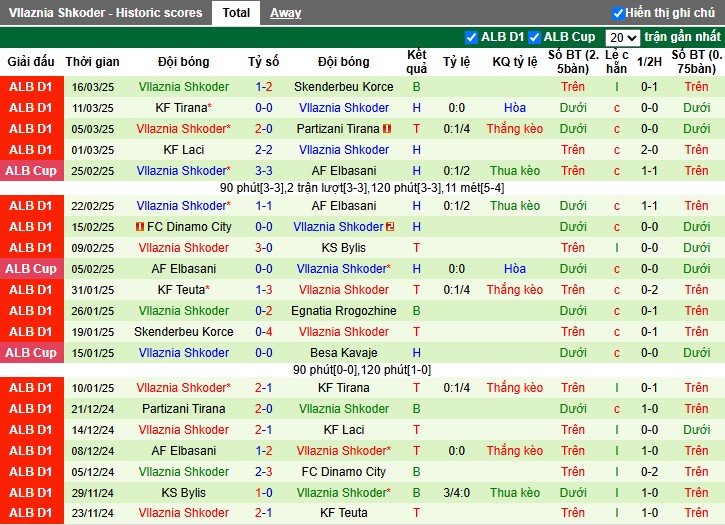Click 'Thắng kèo' result on the 05/03/25 row

[515, 129]
